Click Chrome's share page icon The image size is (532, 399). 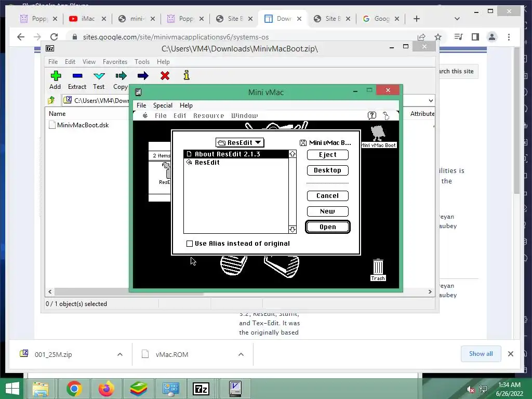(x=421, y=37)
